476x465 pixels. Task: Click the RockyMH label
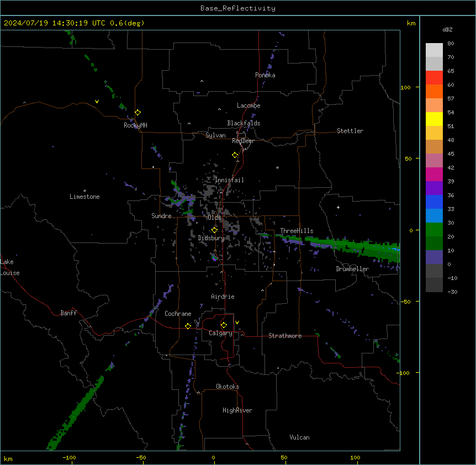[135, 125]
